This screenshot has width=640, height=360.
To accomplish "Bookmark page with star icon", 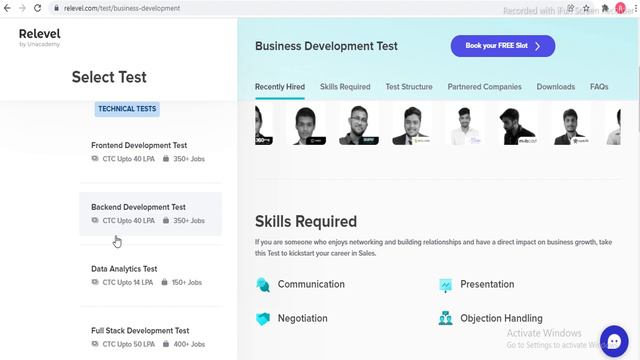I will 586,8.
